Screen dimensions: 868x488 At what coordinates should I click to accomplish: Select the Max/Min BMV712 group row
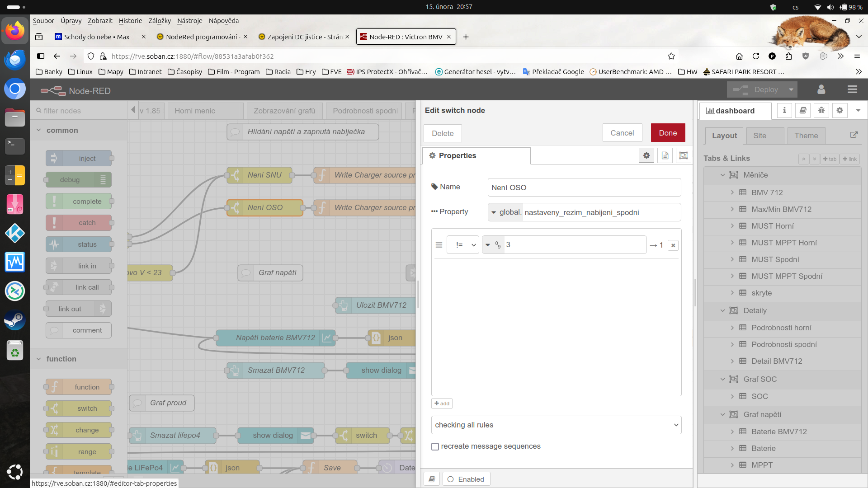point(783,209)
